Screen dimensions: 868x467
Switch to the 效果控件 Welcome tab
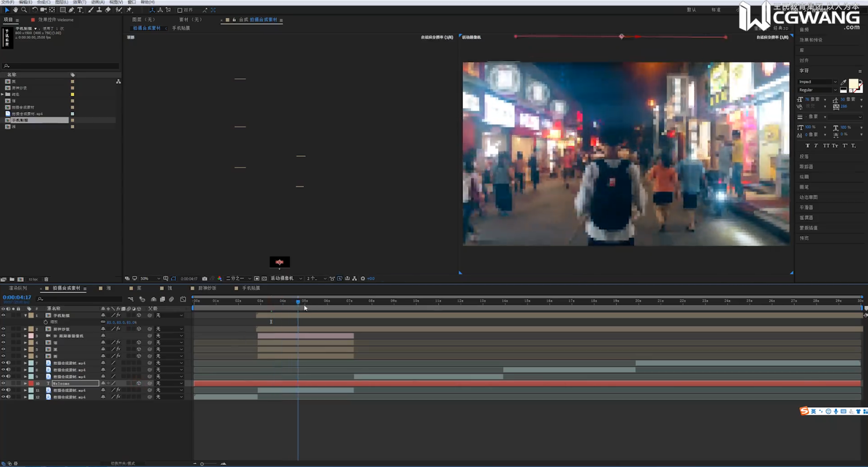coord(56,20)
